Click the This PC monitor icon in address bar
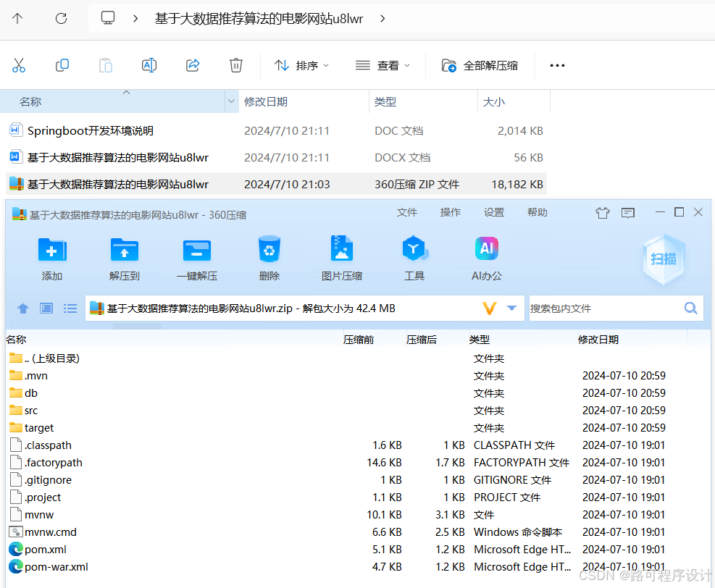The height and width of the screenshot is (588, 715). 108,18
